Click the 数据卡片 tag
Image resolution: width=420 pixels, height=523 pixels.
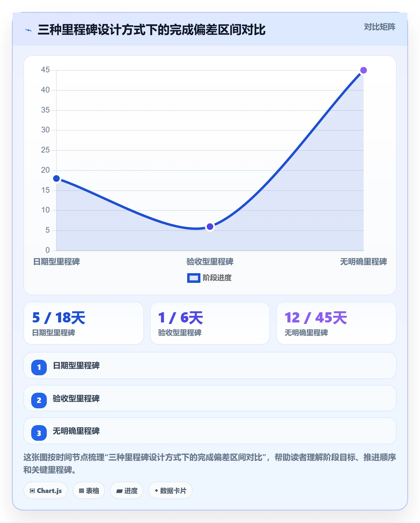coord(170,491)
